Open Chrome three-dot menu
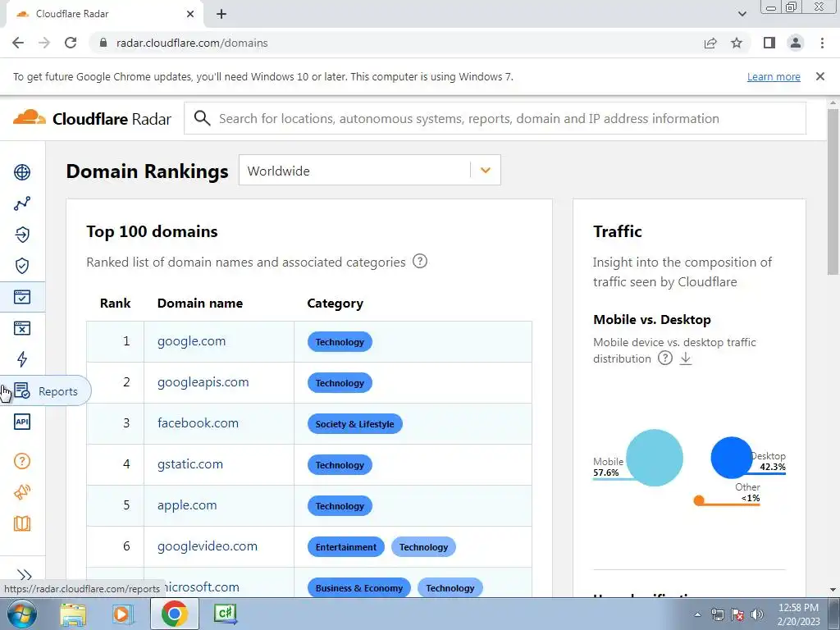This screenshot has width=840, height=630. tap(822, 43)
